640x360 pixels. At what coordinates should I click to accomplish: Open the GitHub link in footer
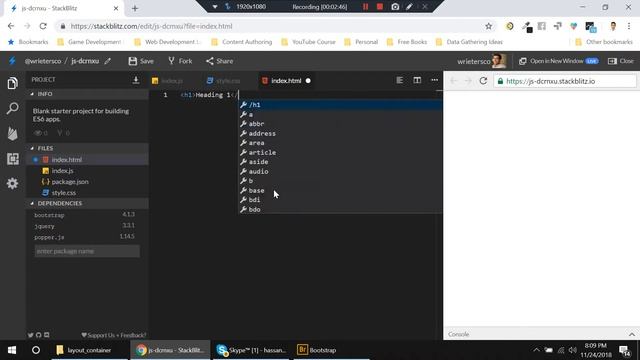[38, 335]
